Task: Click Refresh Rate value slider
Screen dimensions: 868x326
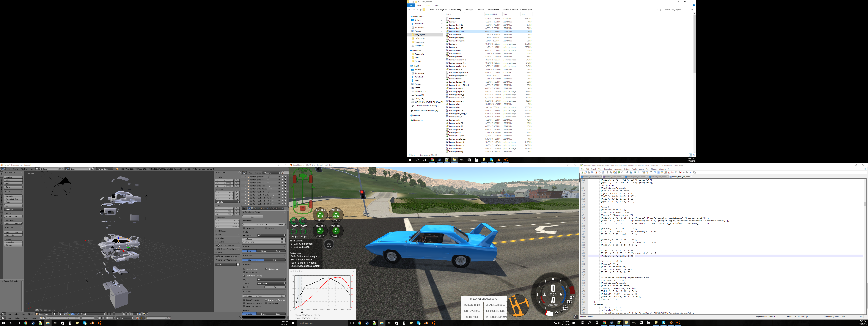Action: (x=264, y=242)
